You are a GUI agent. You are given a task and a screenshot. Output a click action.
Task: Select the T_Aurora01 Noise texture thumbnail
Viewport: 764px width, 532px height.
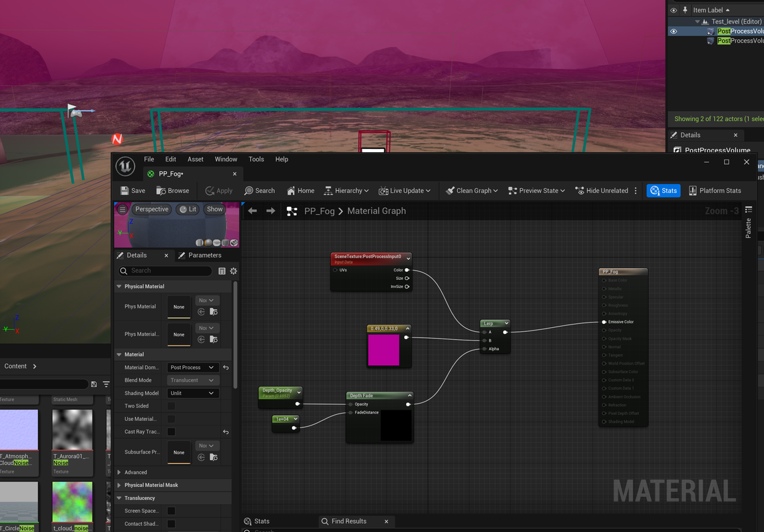point(72,430)
